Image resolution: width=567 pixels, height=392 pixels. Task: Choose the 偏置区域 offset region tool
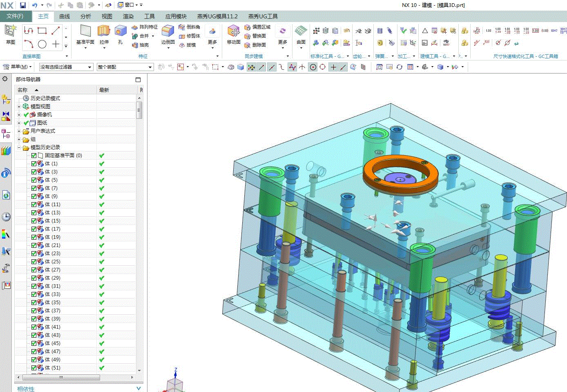(x=257, y=27)
